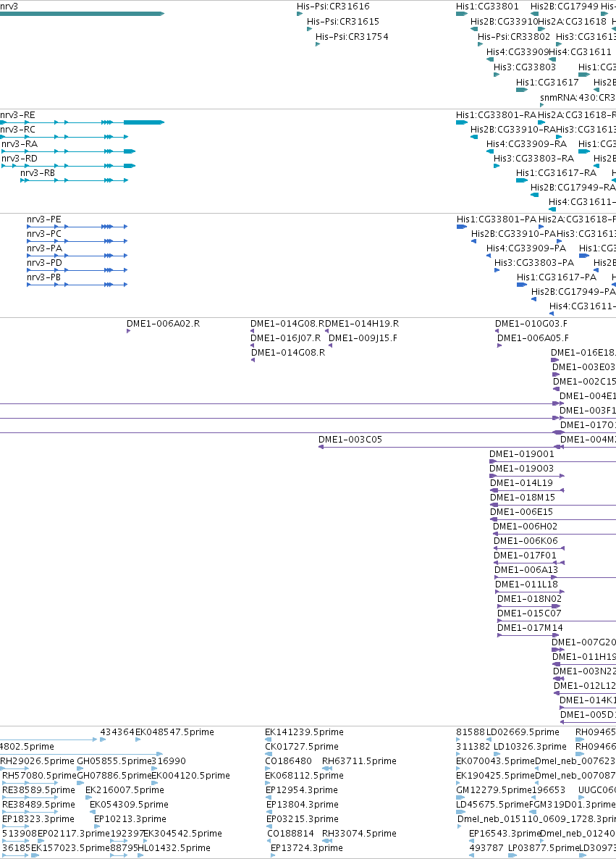Open the DME1-019O03 clone
Viewport: 616px width, 859px height.
point(521,469)
